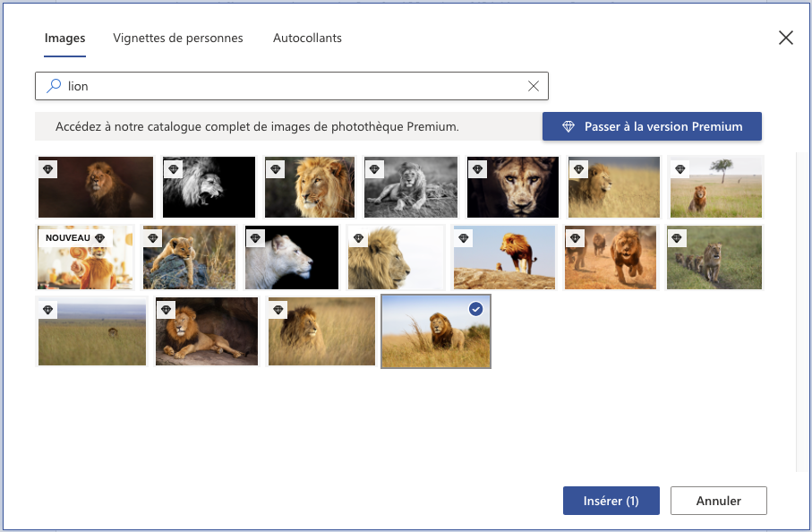Click Insérer (1) button
The image size is (812, 532).
point(611,501)
